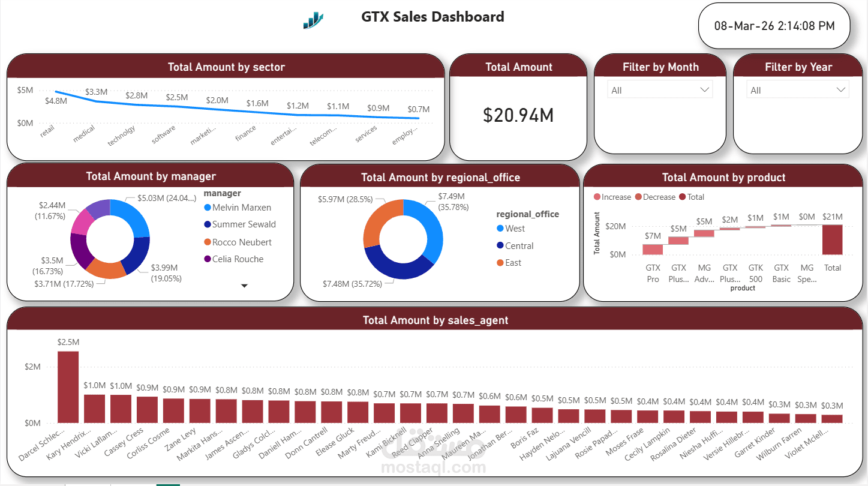Select the finance sector axis label
The image size is (868, 486).
(245, 133)
